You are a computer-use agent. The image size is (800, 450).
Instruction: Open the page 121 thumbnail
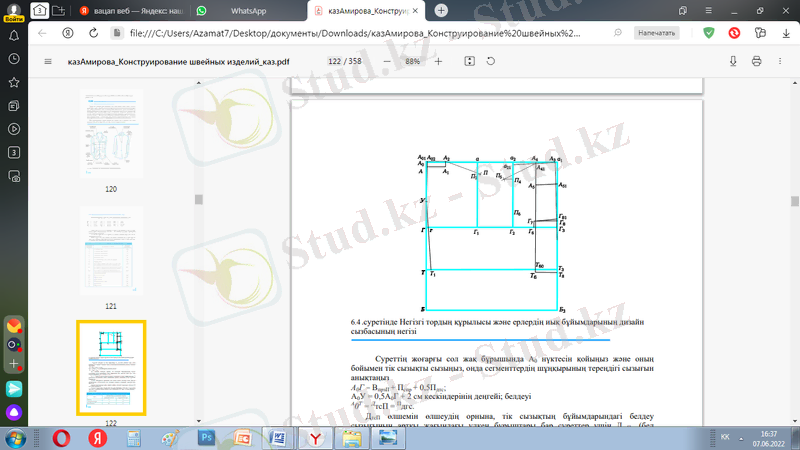coord(111,252)
